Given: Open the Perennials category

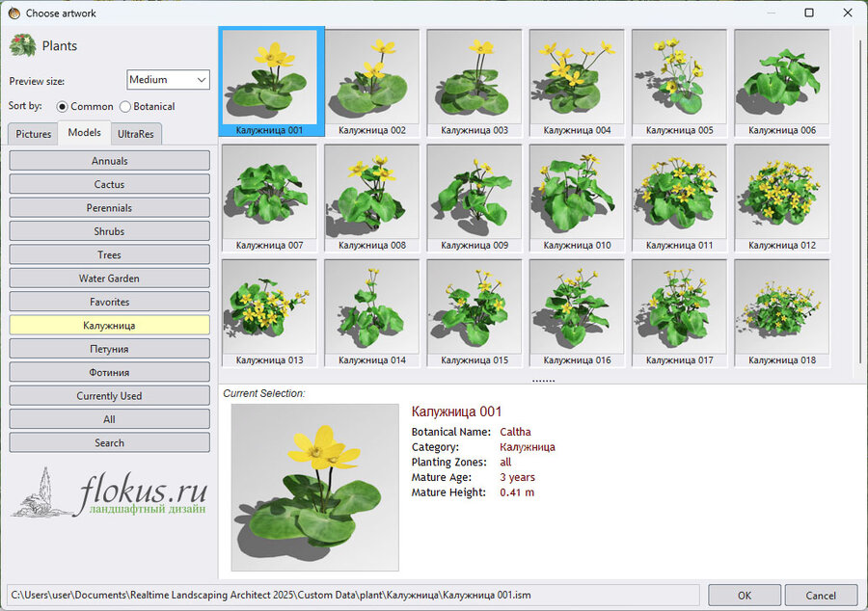Looking at the screenshot, I should (x=110, y=208).
